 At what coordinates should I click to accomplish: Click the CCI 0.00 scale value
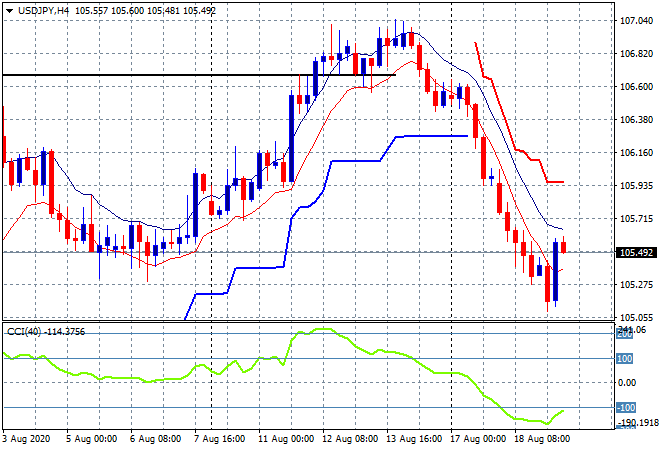tap(627, 383)
